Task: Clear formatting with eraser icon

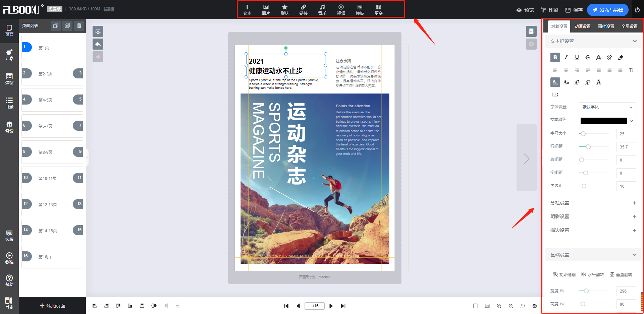Action: tap(621, 57)
